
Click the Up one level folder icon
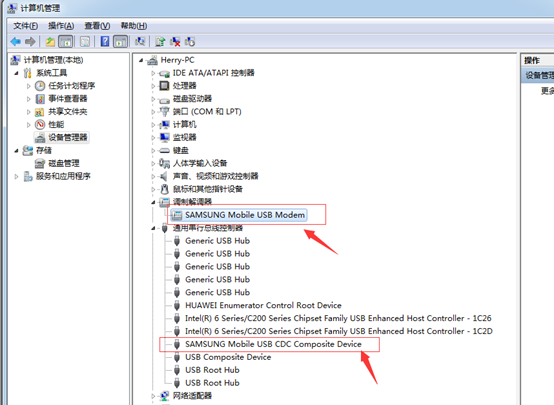coord(50,42)
